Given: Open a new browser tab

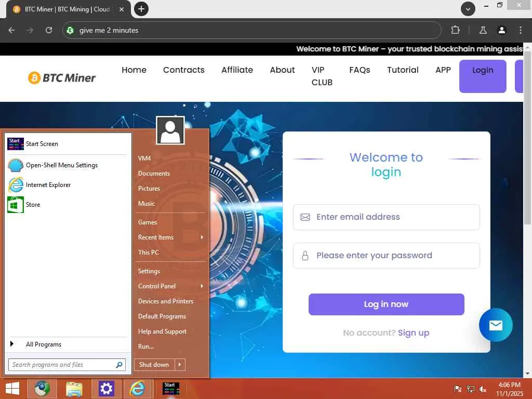Looking at the screenshot, I should click(141, 9).
